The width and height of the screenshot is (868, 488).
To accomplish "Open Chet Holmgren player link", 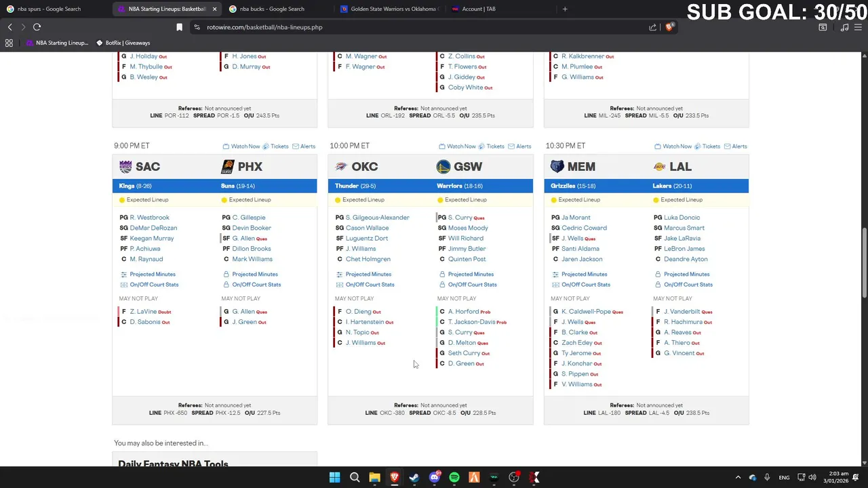I will tap(368, 259).
